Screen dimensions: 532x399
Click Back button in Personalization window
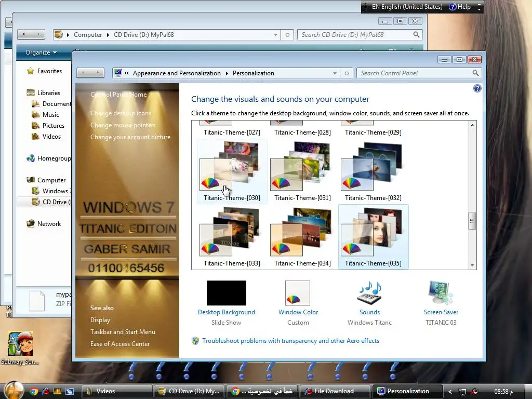pyautogui.click(x=83, y=73)
